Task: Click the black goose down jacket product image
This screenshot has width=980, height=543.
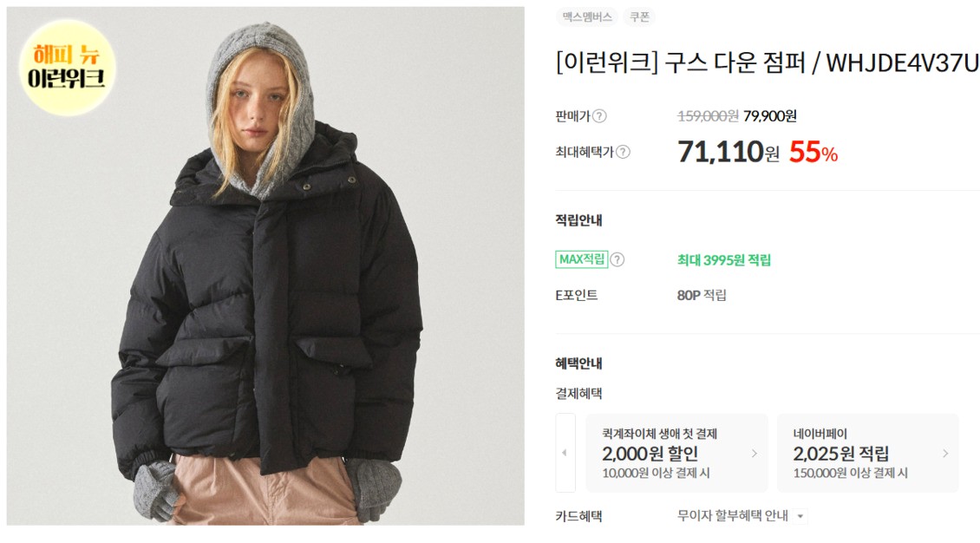Action: [265, 266]
